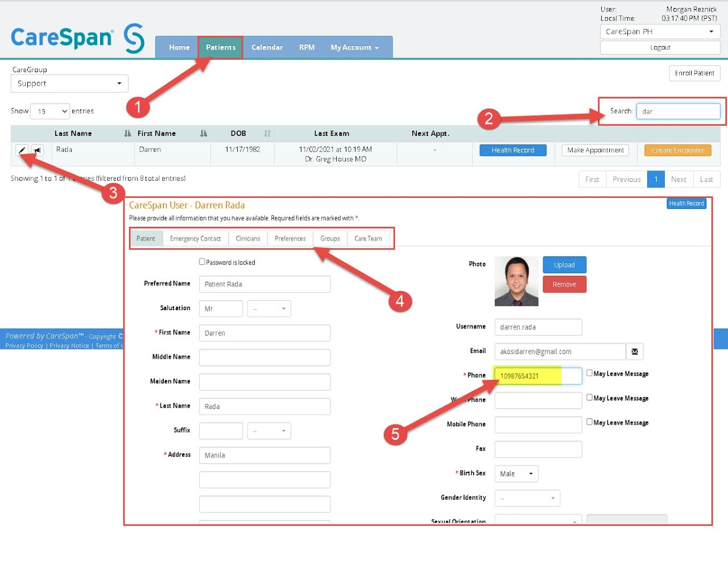Screen dimensions: 728x582
Task: Click the Create Encounter button
Action: [678, 151]
